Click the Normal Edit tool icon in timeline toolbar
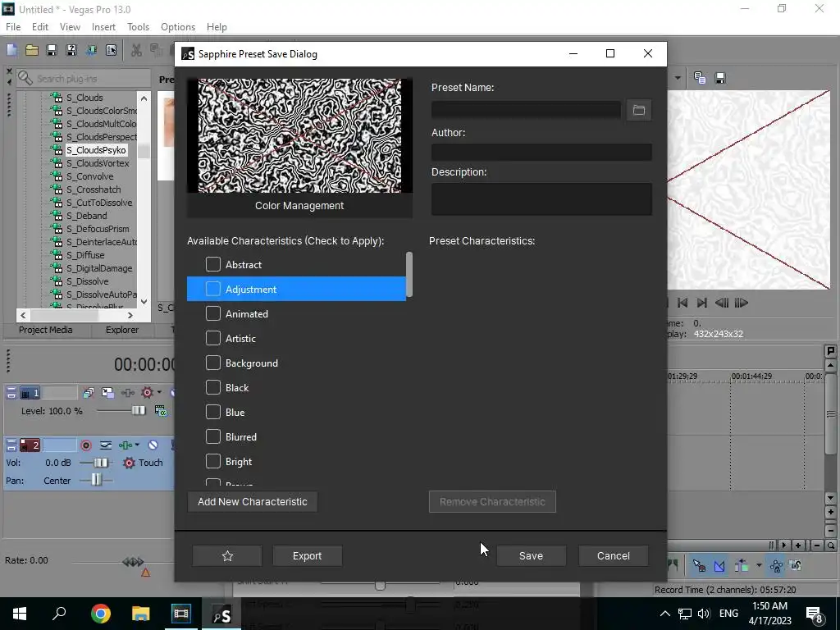This screenshot has width=840, height=630. click(x=699, y=566)
